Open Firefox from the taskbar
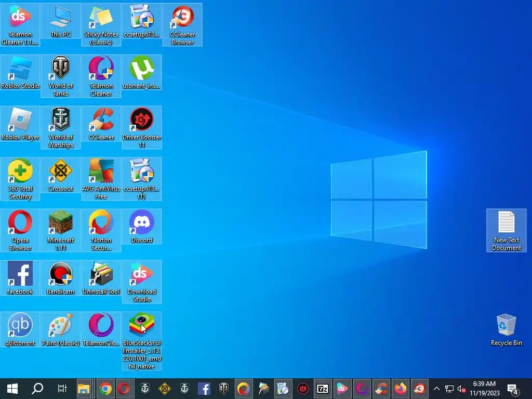Screen dimensions: 532x399 pos(401,389)
